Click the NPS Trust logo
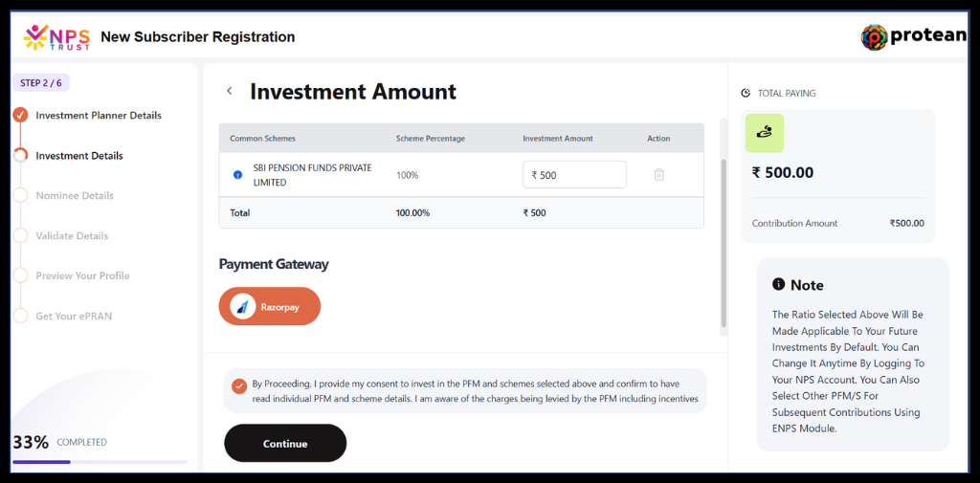Image resolution: width=980 pixels, height=483 pixels. click(57, 37)
